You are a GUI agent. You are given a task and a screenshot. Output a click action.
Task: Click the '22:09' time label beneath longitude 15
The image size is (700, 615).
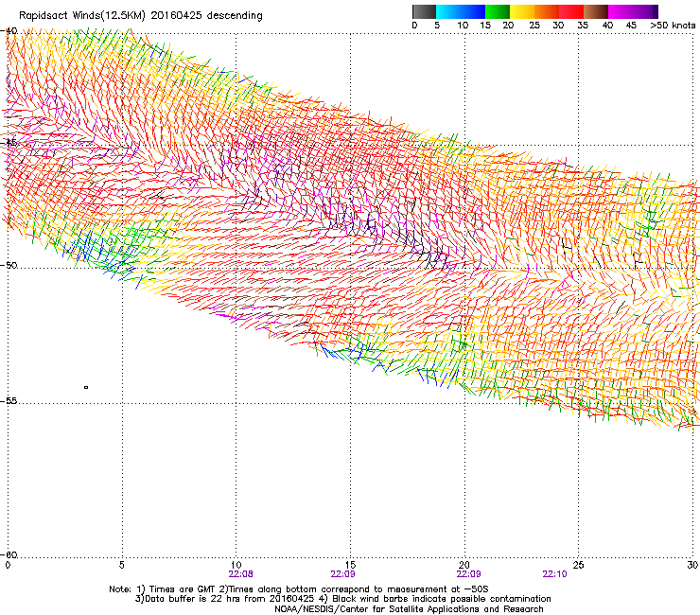pos(342,574)
